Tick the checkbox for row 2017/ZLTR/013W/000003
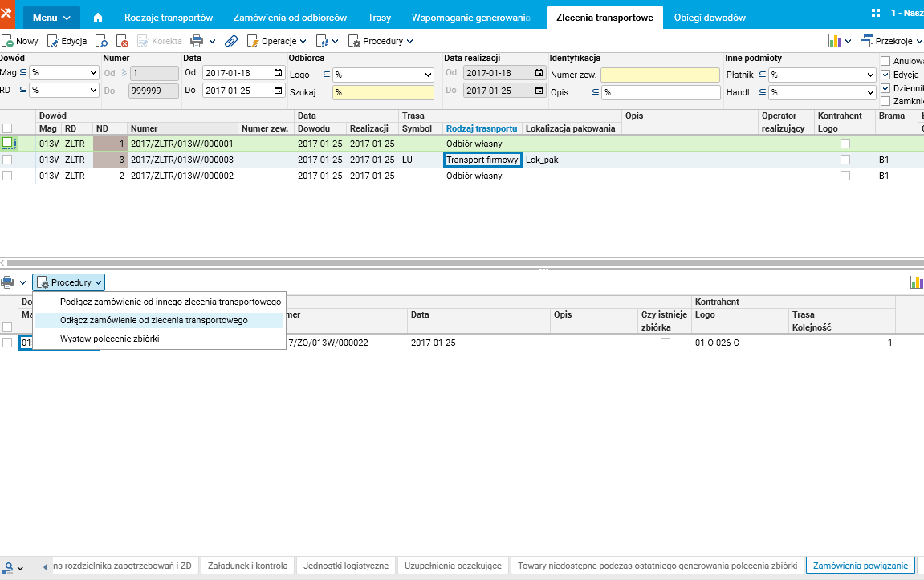Viewport: 924px width, 580px height. click(7, 160)
